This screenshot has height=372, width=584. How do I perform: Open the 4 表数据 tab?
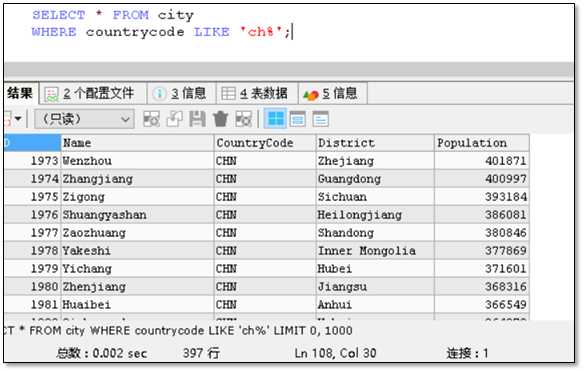(x=257, y=93)
